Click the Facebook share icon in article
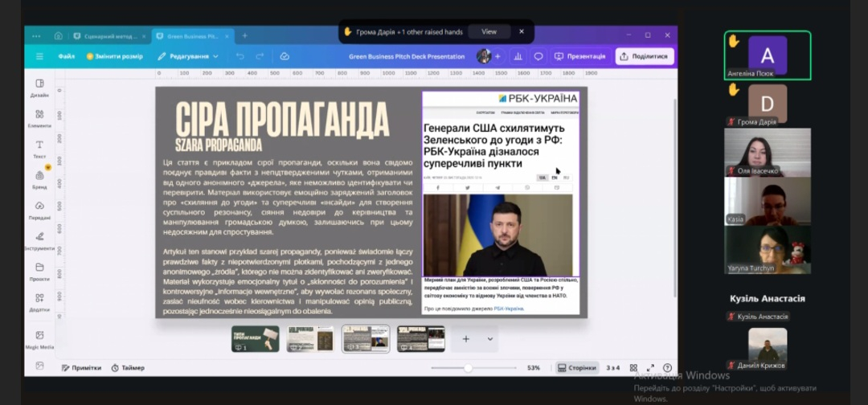Viewport: 868px width, 405px height. point(438,188)
